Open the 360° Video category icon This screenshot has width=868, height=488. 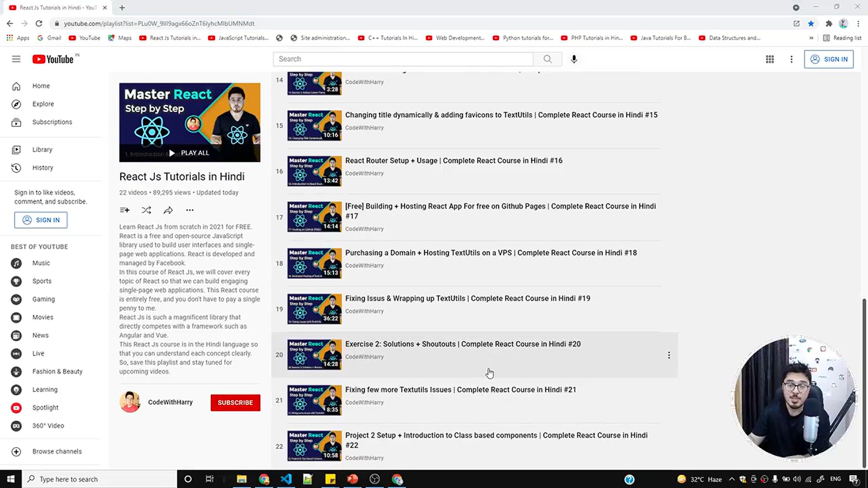click(16, 426)
